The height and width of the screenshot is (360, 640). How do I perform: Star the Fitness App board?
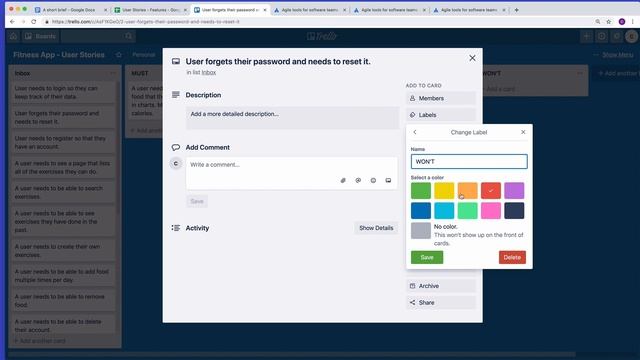pyautogui.click(x=119, y=55)
